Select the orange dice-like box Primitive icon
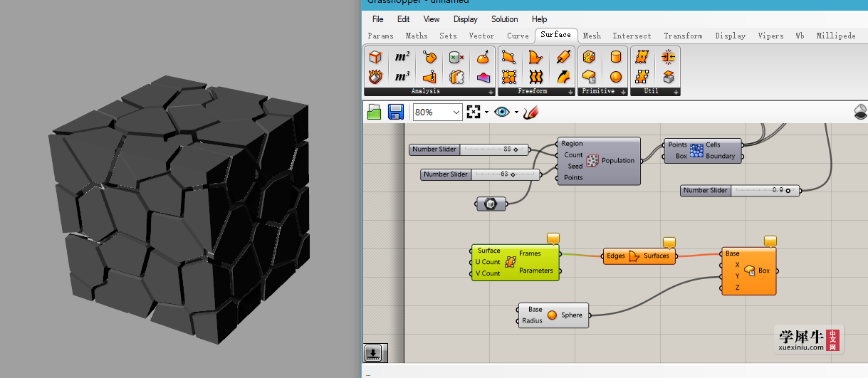 [x=589, y=57]
